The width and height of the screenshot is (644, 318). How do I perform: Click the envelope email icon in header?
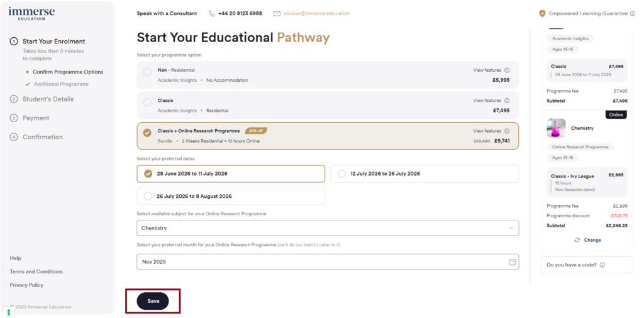coord(277,13)
